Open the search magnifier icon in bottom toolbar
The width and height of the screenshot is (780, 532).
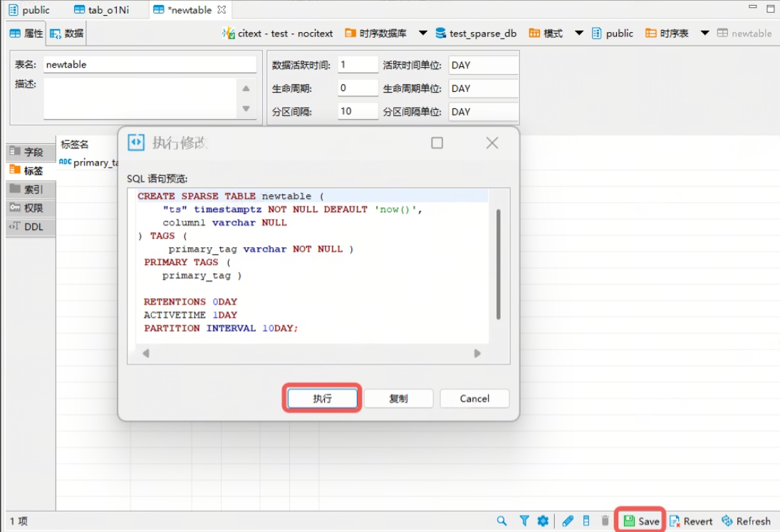click(501, 521)
